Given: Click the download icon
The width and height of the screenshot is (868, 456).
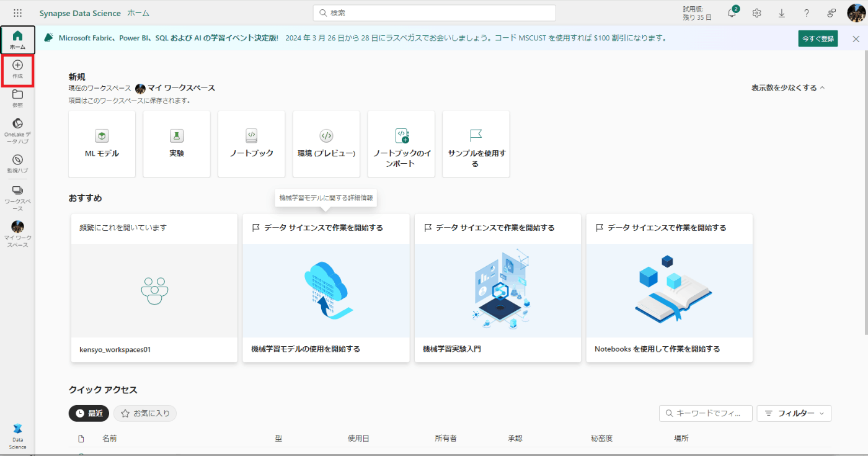Looking at the screenshot, I should [x=781, y=13].
